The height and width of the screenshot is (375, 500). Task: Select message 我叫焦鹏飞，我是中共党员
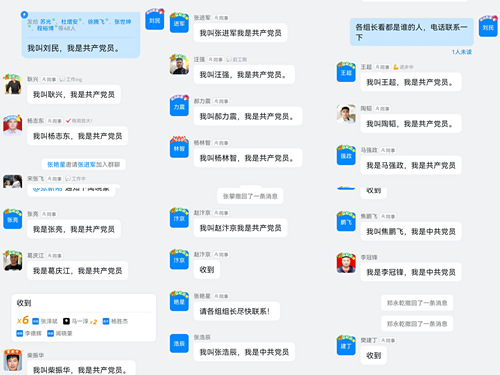pyautogui.click(x=411, y=231)
